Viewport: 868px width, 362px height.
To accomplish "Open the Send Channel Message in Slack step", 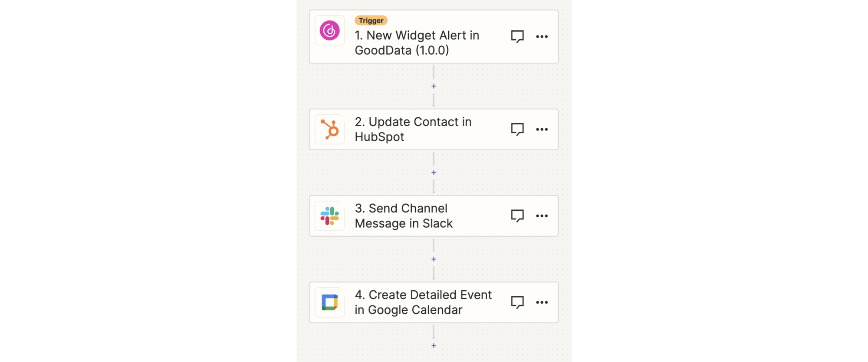I will click(x=404, y=216).
